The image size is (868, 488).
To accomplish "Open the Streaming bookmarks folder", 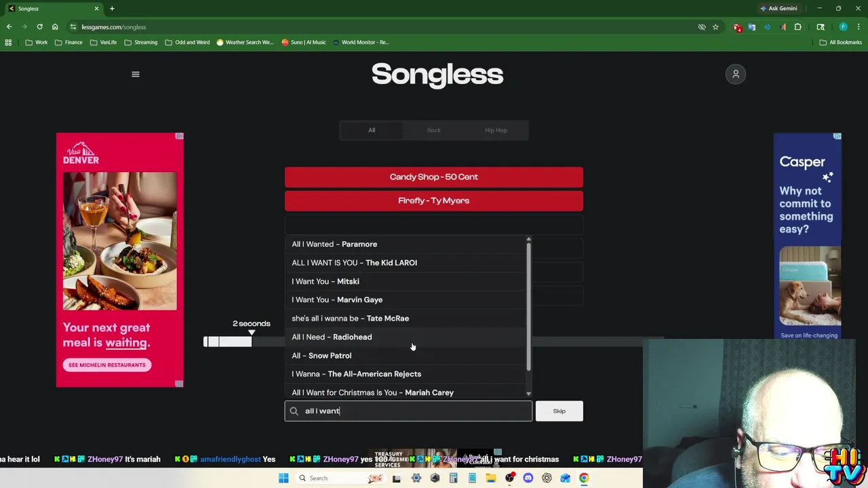I will [x=140, y=42].
